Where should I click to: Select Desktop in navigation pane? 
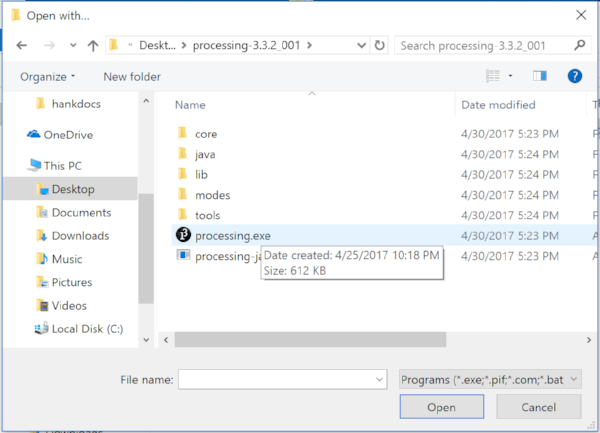coord(70,189)
